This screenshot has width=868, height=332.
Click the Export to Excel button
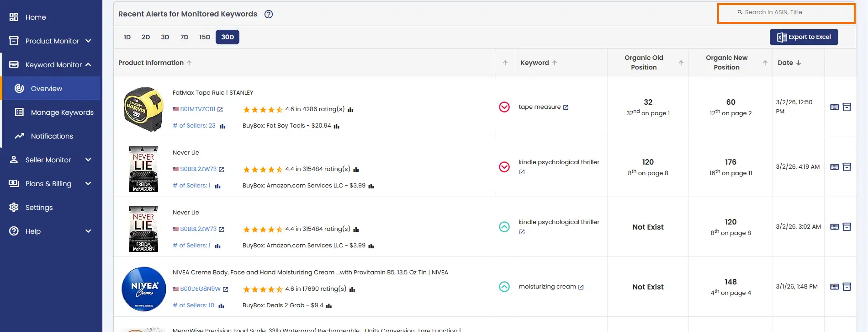pyautogui.click(x=804, y=37)
